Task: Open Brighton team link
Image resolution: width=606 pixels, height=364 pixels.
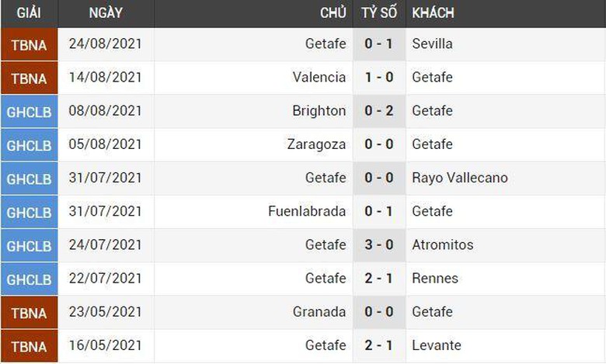Action: click(319, 111)
